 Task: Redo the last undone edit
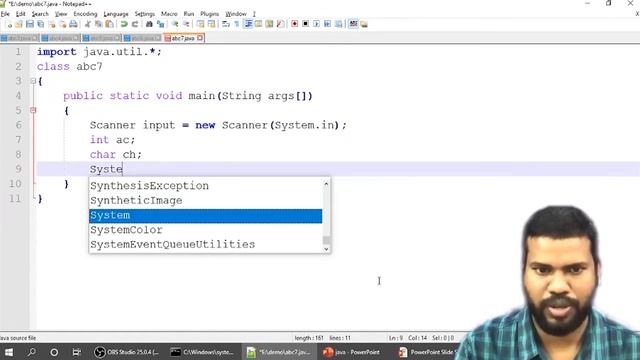click(x=135, y=24)
